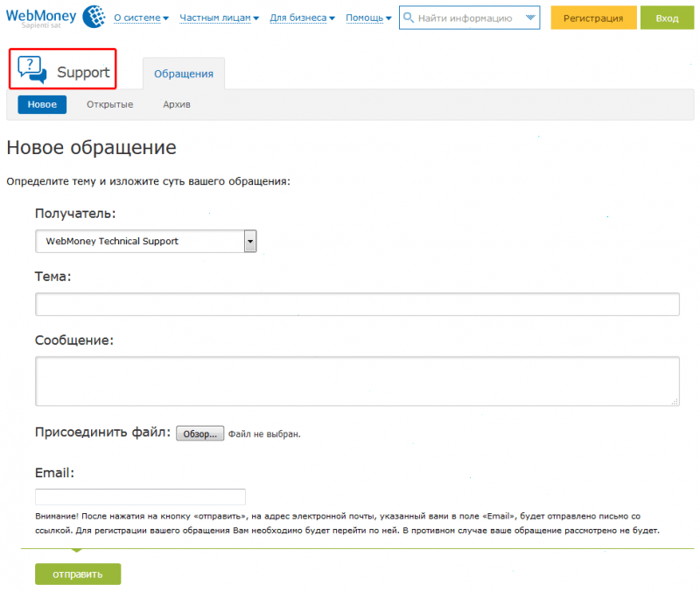The image size is (700, 592).
Task: Select the Новое sub-tab
Action: click(x=42, y=104)
